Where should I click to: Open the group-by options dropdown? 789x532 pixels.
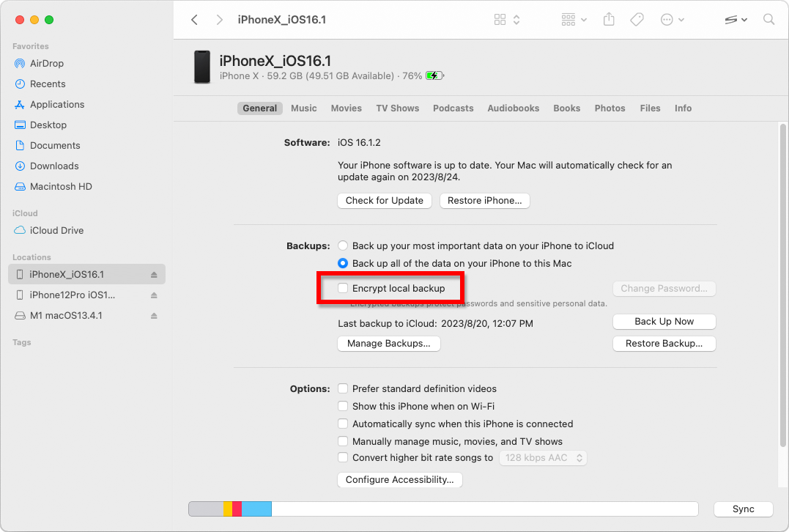click(x=574, y=20)
